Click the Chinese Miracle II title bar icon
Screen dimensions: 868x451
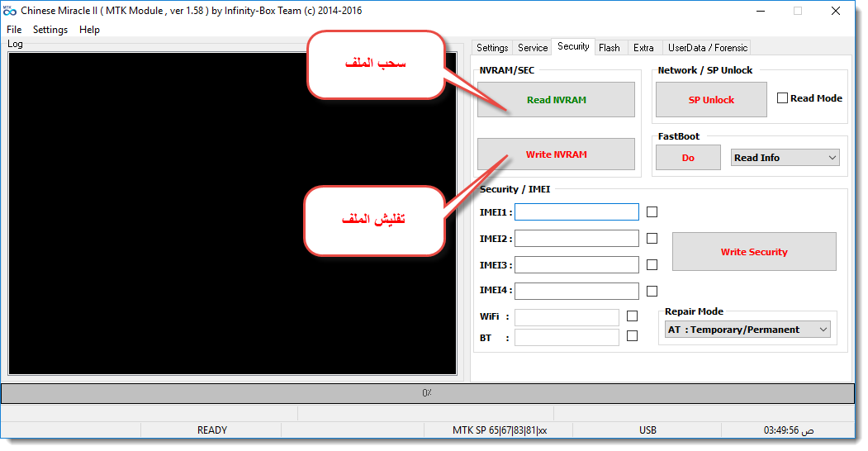pos(9,11)
